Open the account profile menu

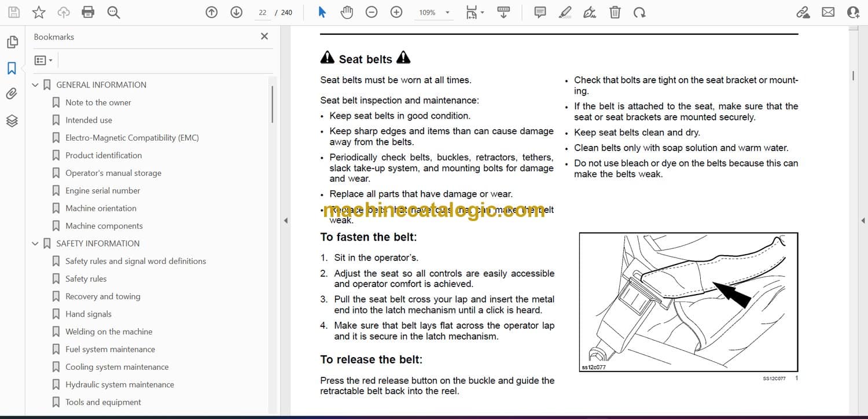(853, 12)
